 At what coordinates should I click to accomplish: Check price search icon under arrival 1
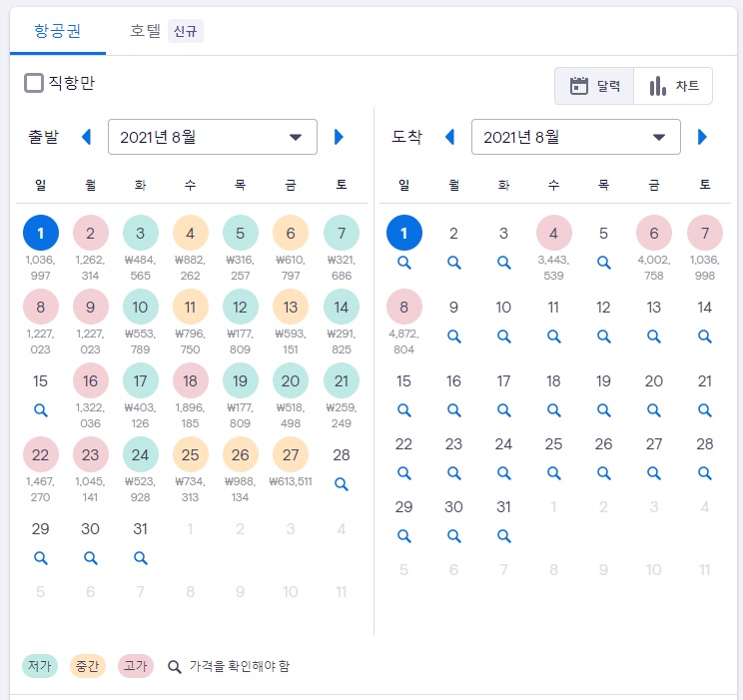point(404,263)
